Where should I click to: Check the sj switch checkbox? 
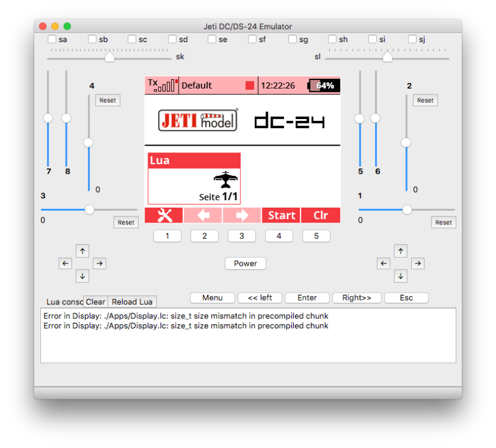tap(412, 39)
